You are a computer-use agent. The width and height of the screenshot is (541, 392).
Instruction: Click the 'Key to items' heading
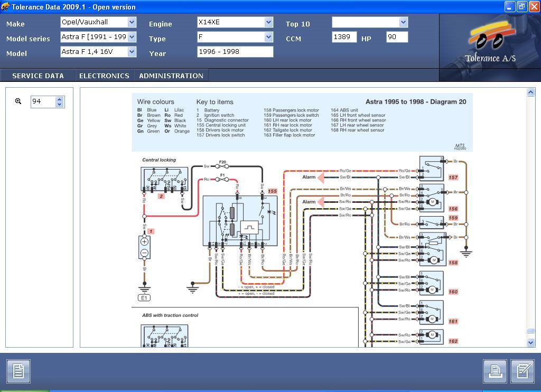click(x=214, y=102)
